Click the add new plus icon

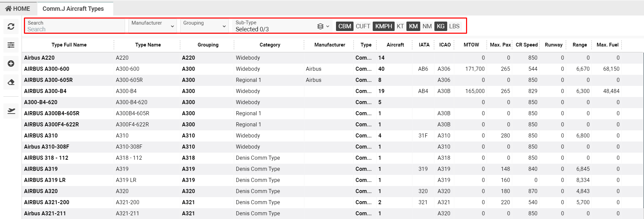coord(11,63)
